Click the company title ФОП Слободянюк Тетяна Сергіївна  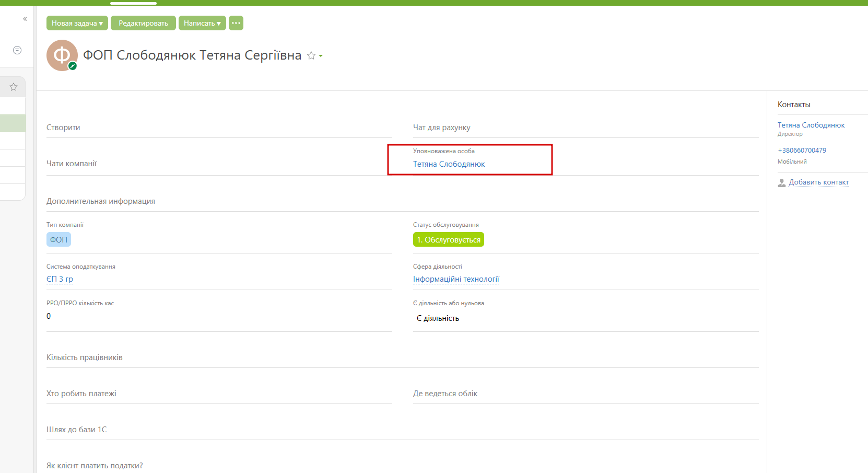[x=192, y=55]
